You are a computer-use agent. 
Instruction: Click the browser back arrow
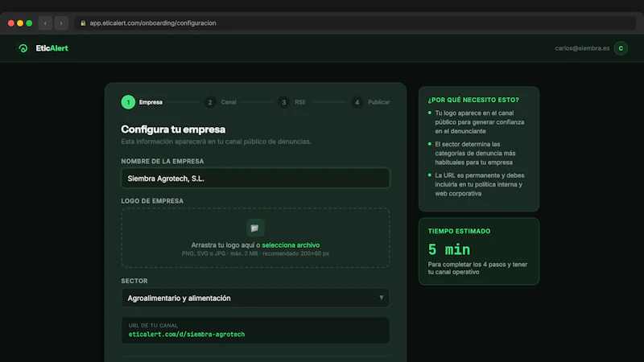[x=45, y=23]
